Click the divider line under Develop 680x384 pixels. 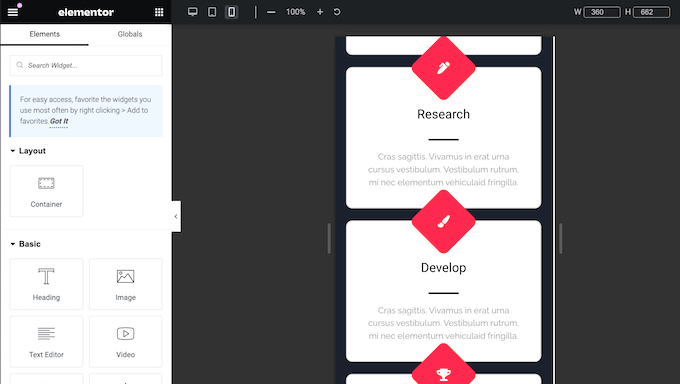[443, 293]
